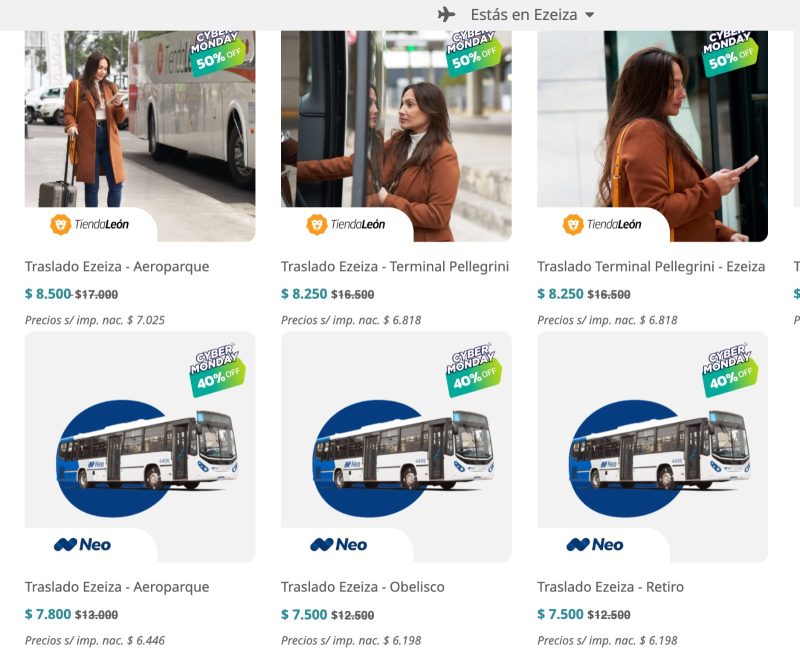Click the Cyber Monday 40% OFF badge on Obelisco card

click(x=473, y=368)
